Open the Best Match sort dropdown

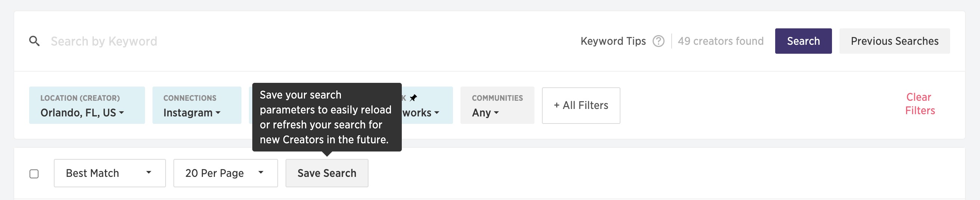pyautogui.click(x=110, y=173)
